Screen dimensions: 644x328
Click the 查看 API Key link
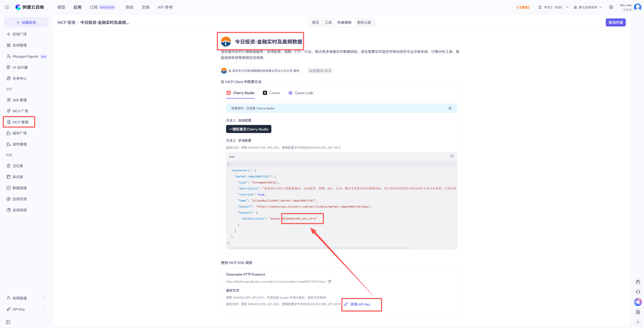(x=357, y=304)
